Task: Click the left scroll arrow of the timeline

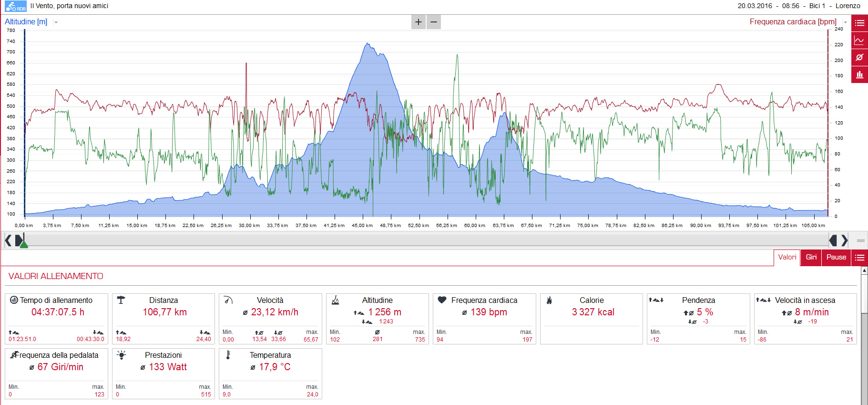Action: point(8,240)
